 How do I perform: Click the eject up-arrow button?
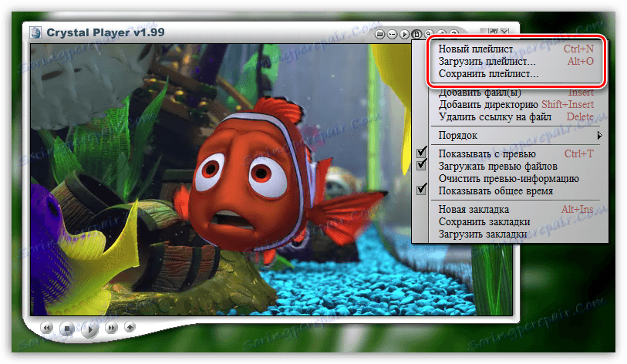[x=130, y=327]
